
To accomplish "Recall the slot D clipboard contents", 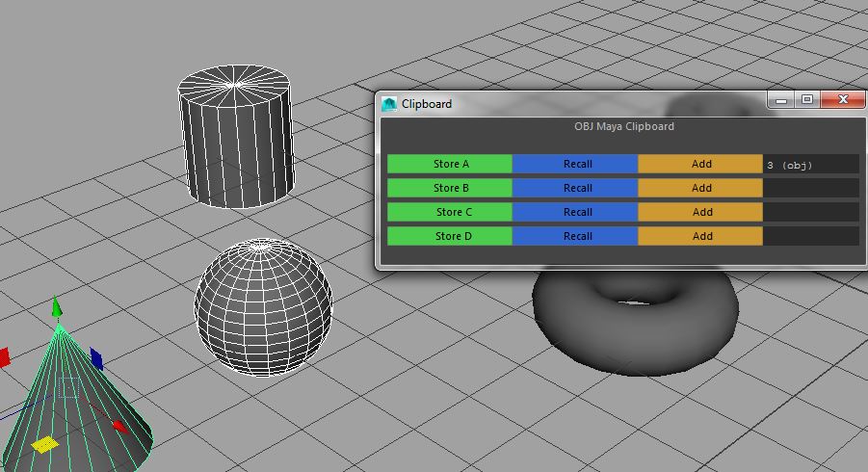I will [x=575, y=236].
